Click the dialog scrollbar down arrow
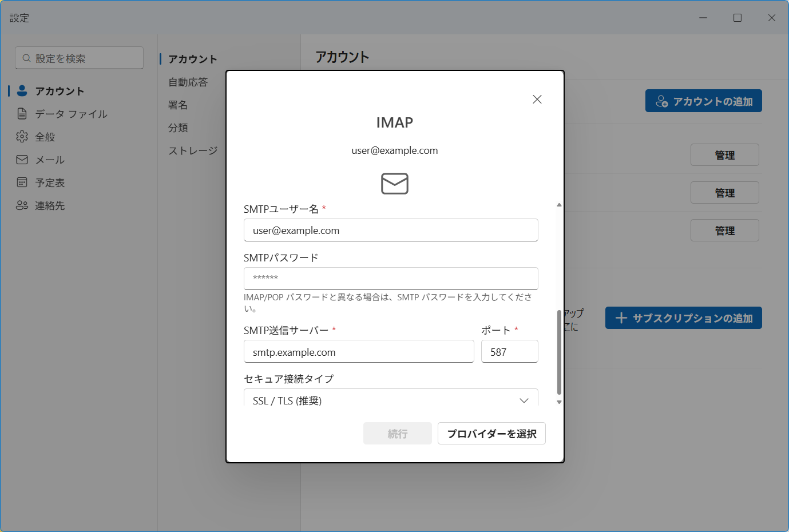This screenshot has width=789, height=532. point(559,402)
